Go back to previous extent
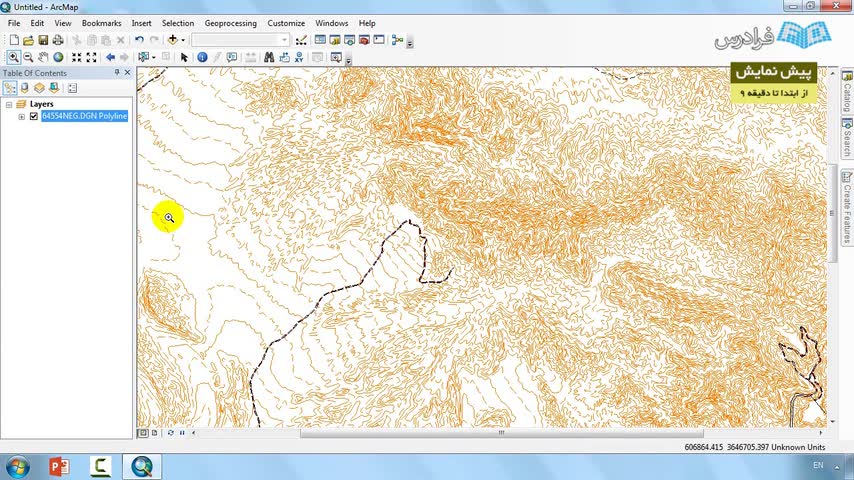 click(x=110, y=57)
